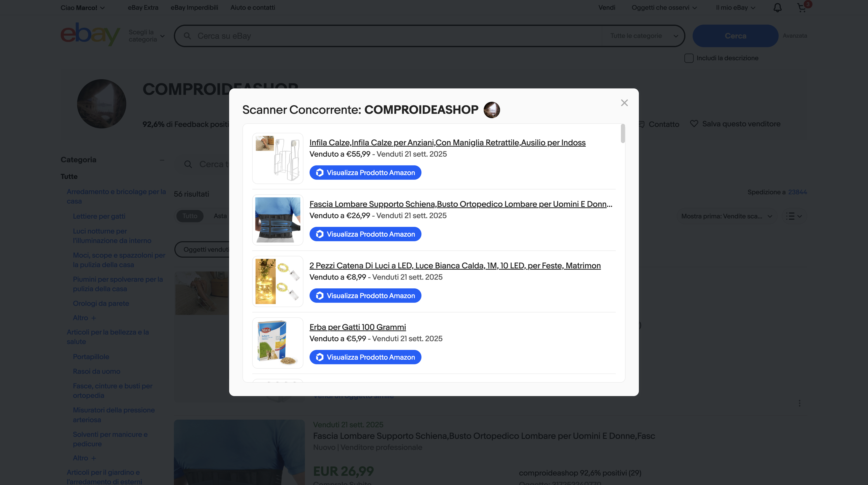868x485 pixels.
Task: Click the eBay logo
Action: 90,34
